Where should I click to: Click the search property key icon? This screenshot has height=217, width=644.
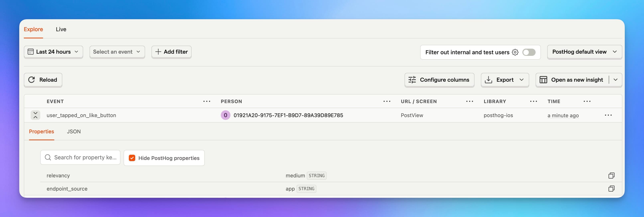coord(48,157)
